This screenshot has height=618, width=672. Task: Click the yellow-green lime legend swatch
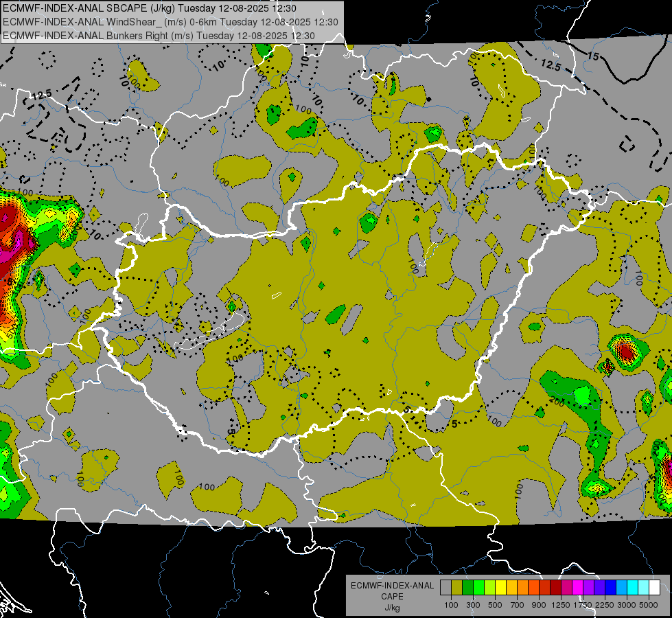pos(490,588)
